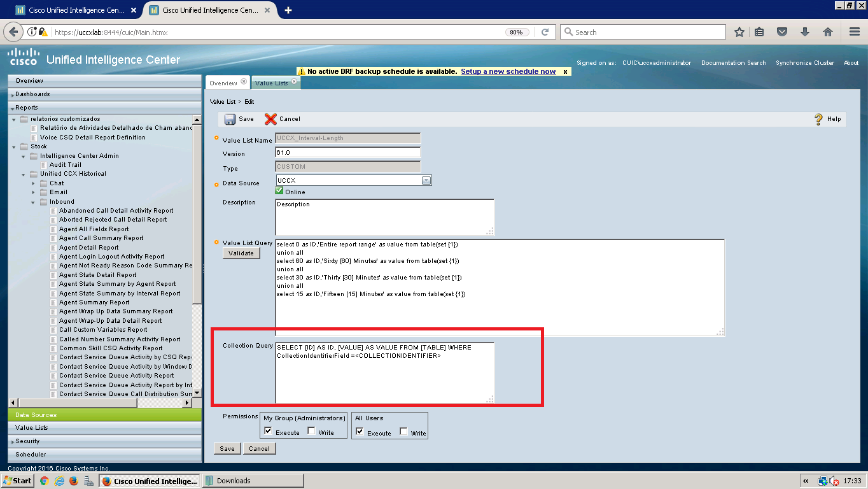Go to the browser Home icon
This screenshot has height=489, width=868.
pyautogui.click(x=827, y=32)
